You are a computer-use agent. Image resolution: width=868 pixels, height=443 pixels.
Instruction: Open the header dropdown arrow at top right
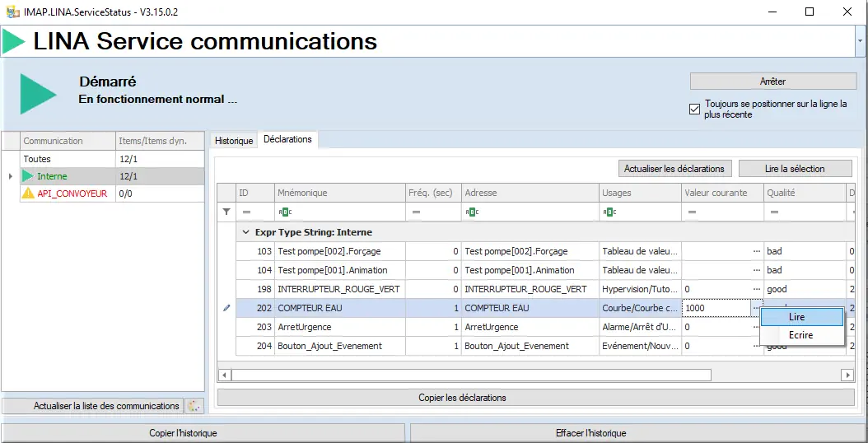tap(860, 41)
